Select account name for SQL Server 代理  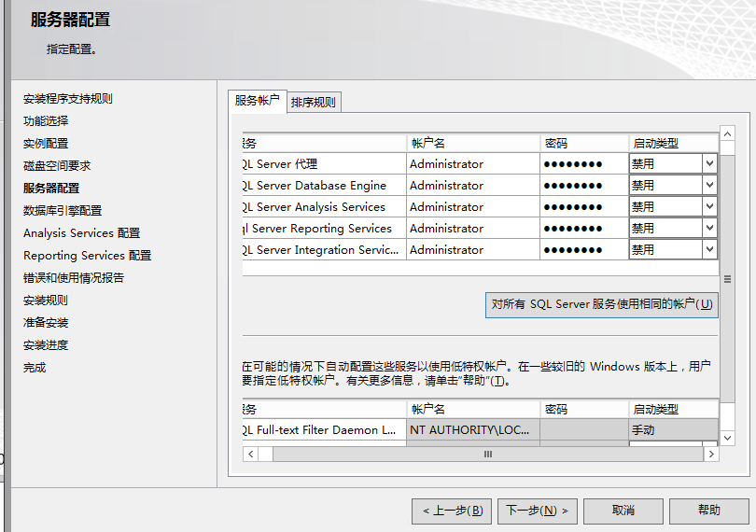473,164
